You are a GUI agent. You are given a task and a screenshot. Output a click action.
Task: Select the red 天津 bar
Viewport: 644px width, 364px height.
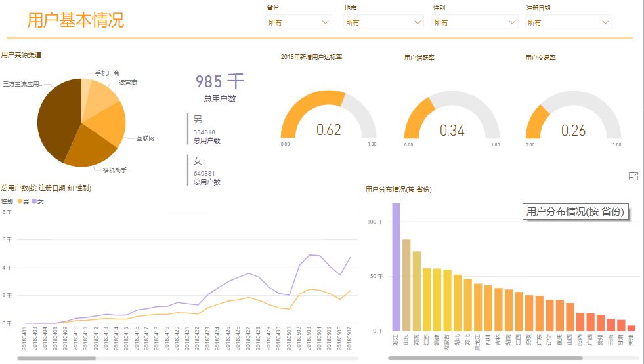(632, 327)
